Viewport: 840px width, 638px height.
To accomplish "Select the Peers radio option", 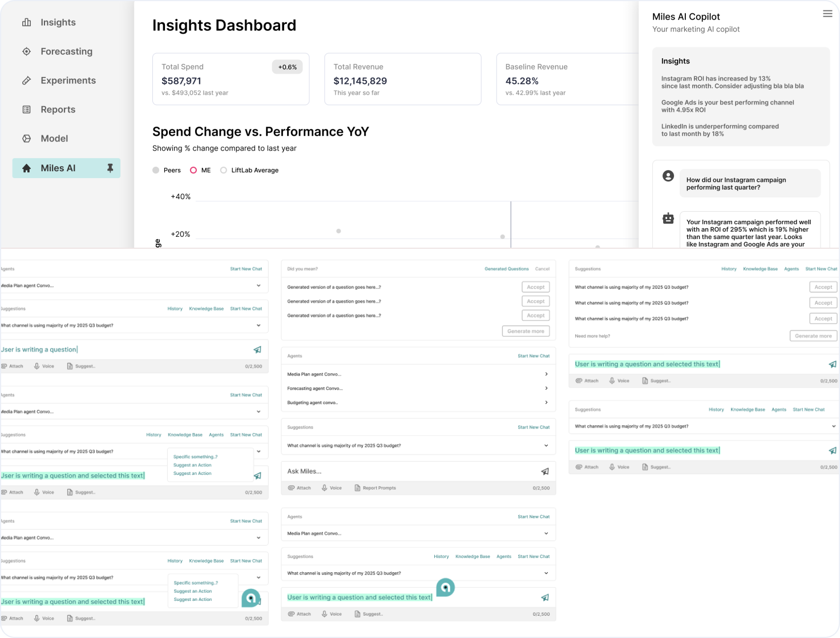I will click(x=156, y=170).
